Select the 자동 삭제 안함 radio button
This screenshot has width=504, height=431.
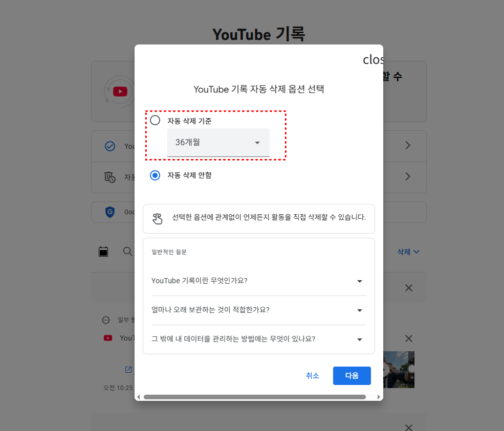pyautogui.click(x=155, y=175)
